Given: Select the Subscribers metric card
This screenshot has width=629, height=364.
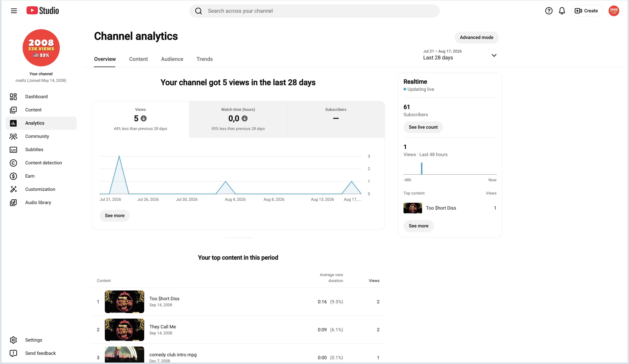Looking at the screenshot, I should click(336, 119).
